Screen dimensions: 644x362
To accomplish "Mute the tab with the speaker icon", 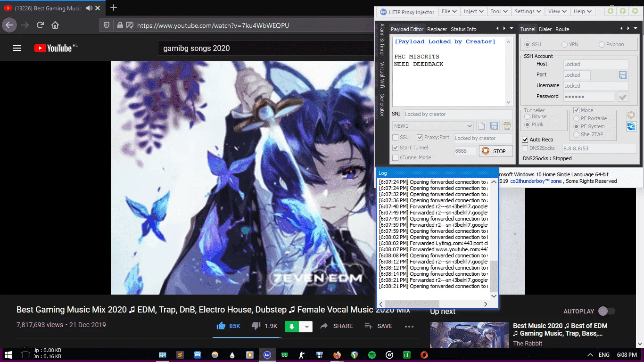I will [90, 8].
